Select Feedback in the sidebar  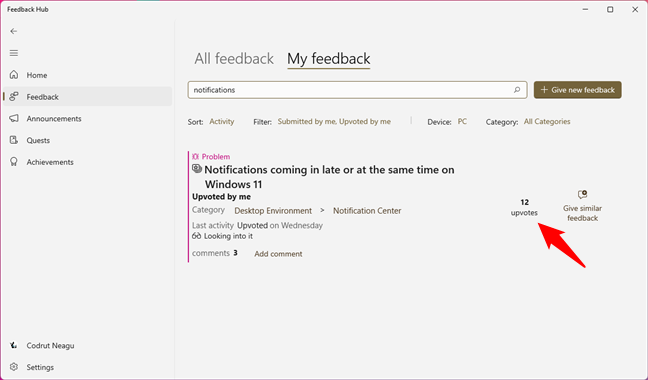tap(87, 97)
